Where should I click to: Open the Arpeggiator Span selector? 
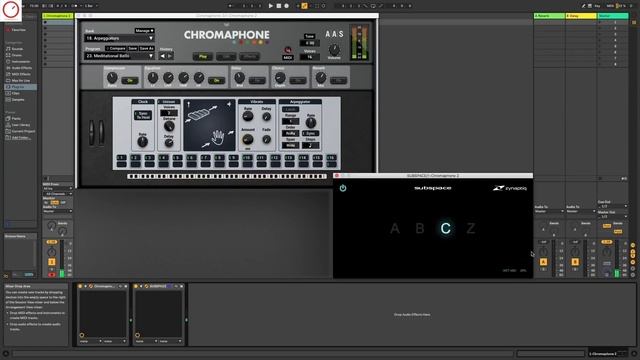pyautogui.click(x=291, y=145)
